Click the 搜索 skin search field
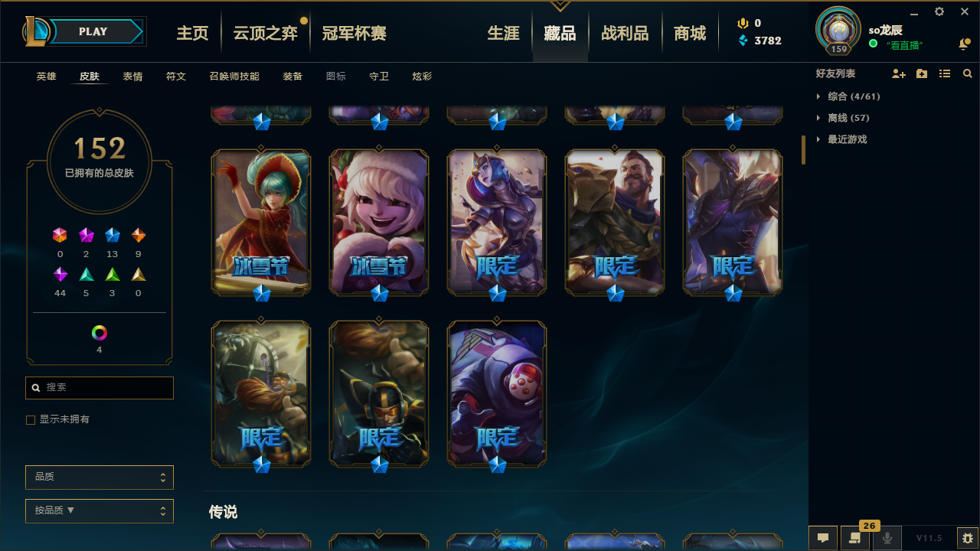This screenshot has height=551, width=980. (x=100, y=388)
